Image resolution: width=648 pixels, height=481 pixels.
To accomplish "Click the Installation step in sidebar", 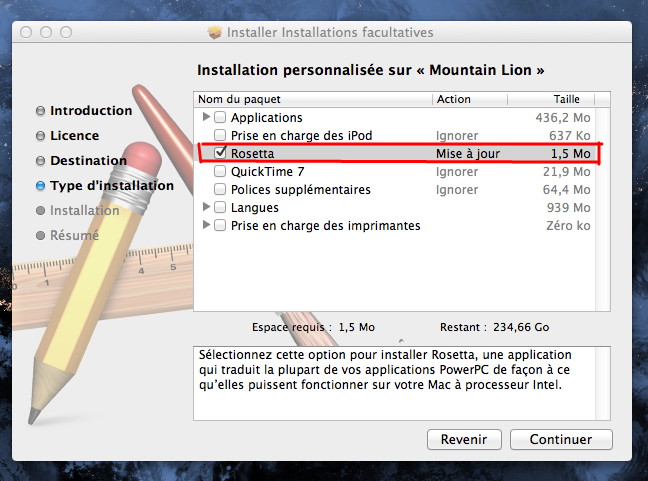I will (x=85, y=210).
